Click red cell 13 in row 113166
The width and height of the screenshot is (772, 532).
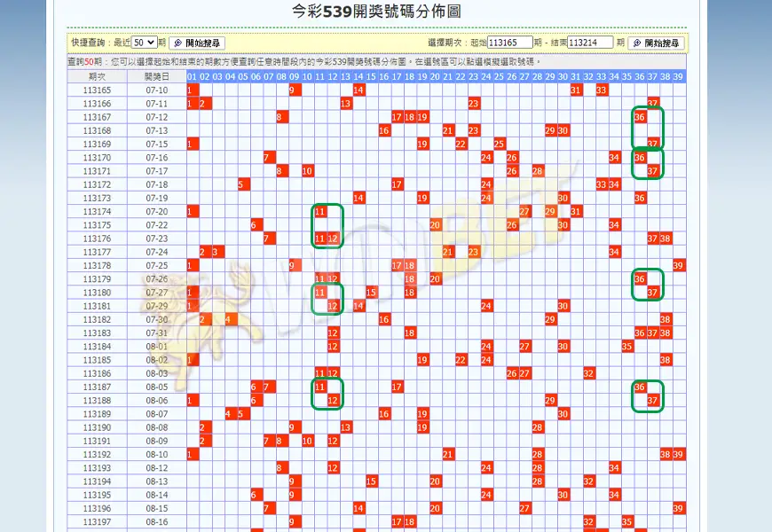click(x=346, y=104)
